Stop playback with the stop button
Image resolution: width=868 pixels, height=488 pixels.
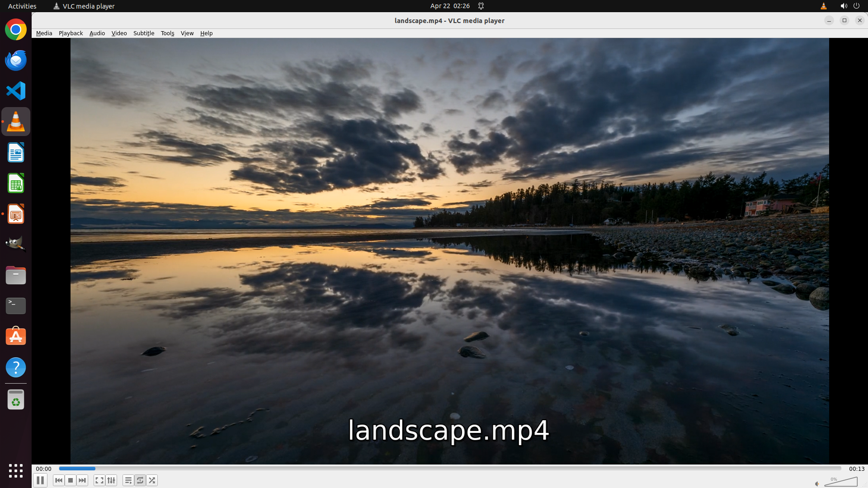point(71,480)
